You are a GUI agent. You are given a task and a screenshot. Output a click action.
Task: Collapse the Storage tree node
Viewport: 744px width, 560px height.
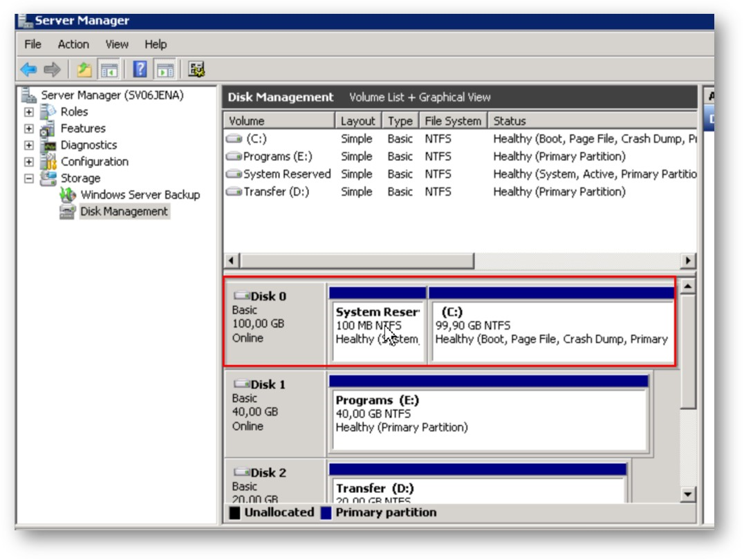pyautogui.click(x=29, y=178)
